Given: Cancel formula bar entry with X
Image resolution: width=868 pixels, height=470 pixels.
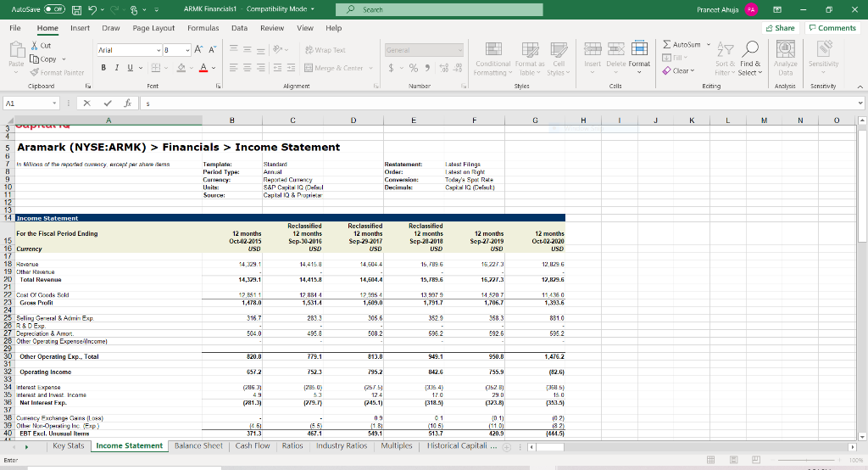Looking at the screenshot, I should (87, 104).
